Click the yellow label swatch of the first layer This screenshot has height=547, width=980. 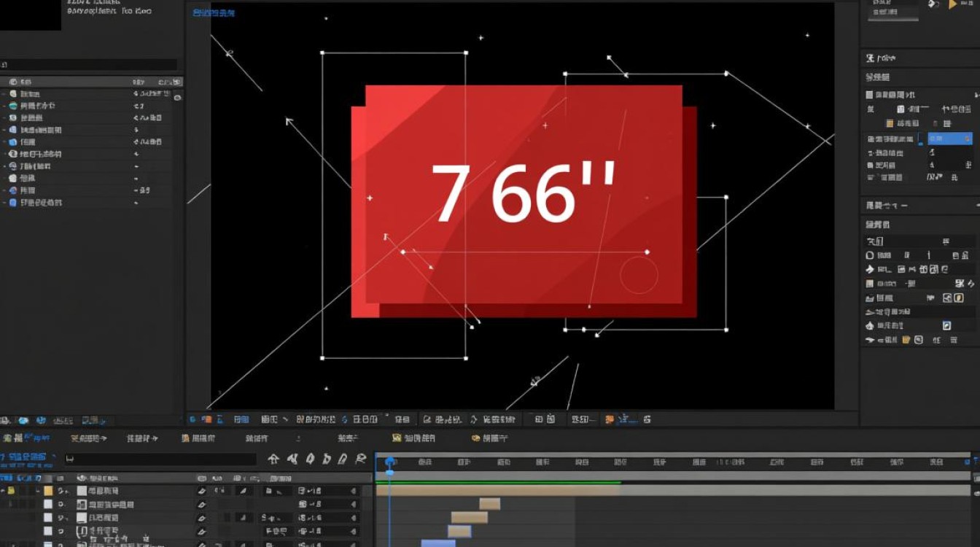coord(48,491)
